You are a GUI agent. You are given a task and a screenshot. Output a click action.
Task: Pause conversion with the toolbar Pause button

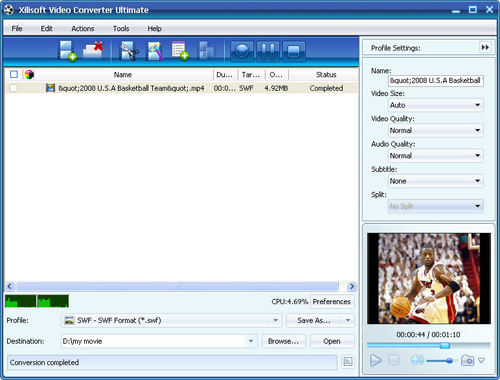268,51
